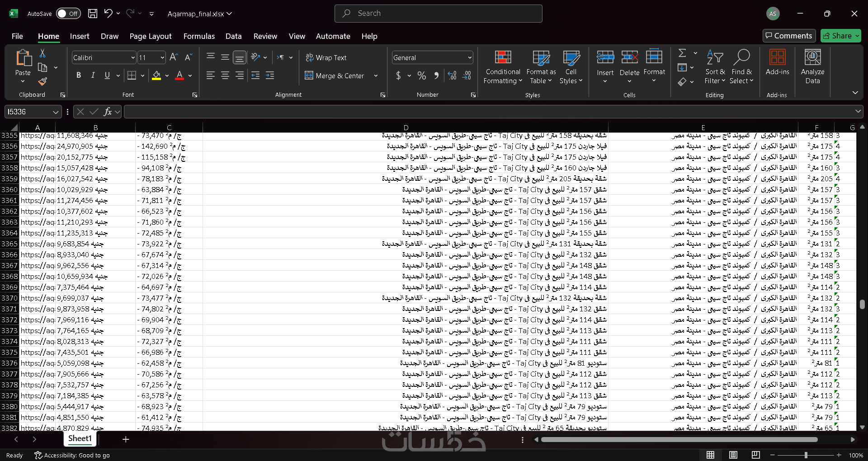Add a new sheet with plus button

(x=126, y=439)
